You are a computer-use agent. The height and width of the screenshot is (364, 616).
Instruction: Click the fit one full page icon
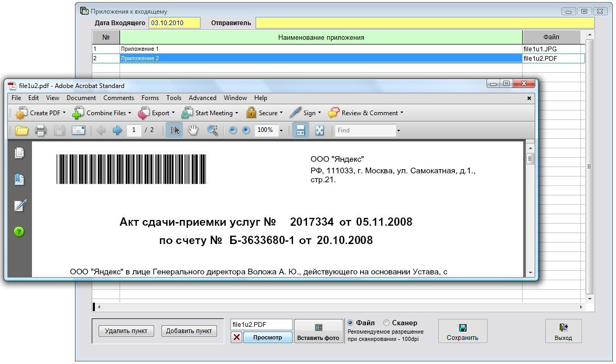pos(319,130)
